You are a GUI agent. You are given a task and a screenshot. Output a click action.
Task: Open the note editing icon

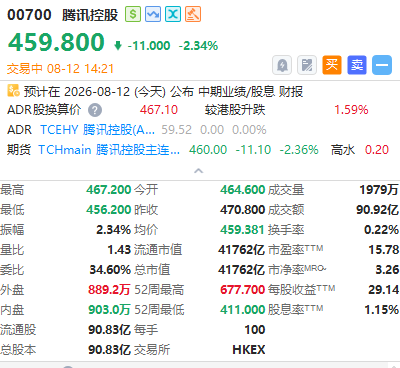pyautogui.click(x=307, y=65)
